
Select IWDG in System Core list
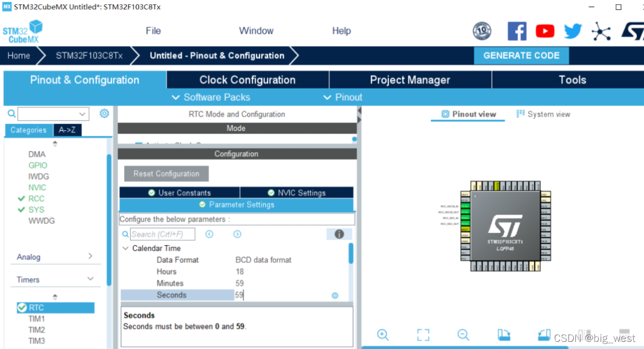click(38, 176)
